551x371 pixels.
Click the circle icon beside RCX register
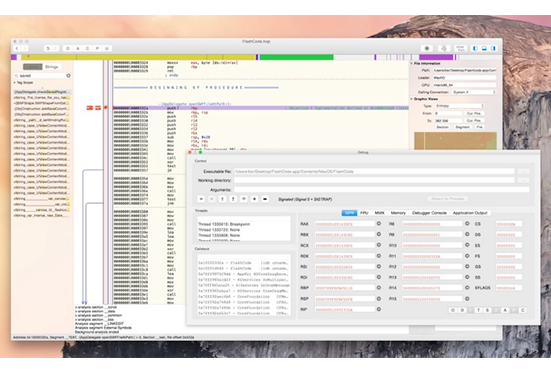click(x=379, y=245)
